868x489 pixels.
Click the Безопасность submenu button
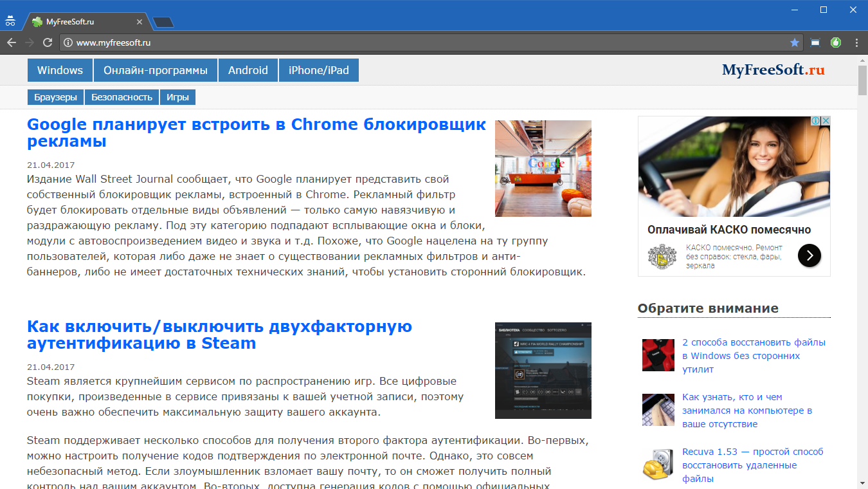[122, 97]
